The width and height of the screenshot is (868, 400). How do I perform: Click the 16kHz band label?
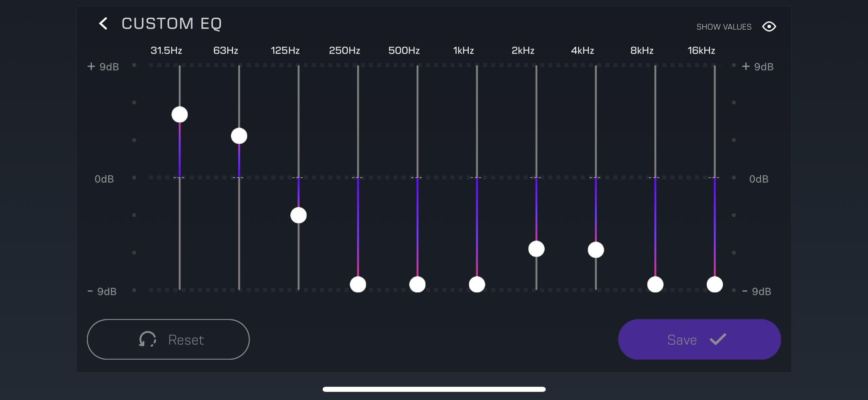(x=701, y=51)
